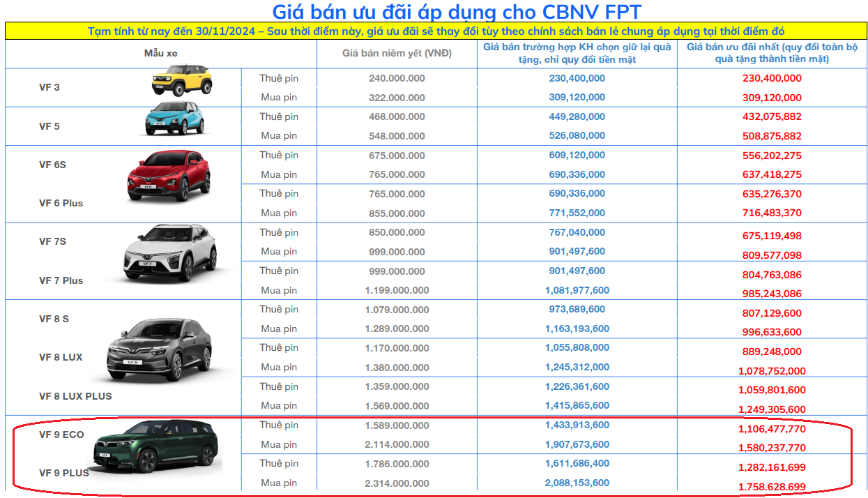
Task: Select the 'VF 9 ECO' model name
Action: 61,435
